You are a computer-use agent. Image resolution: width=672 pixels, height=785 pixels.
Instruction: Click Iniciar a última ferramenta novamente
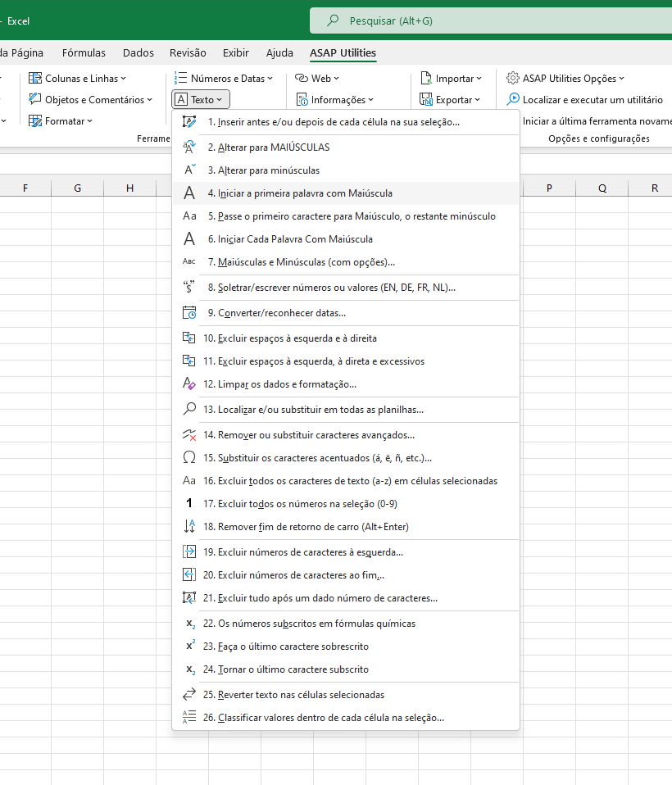597,120
